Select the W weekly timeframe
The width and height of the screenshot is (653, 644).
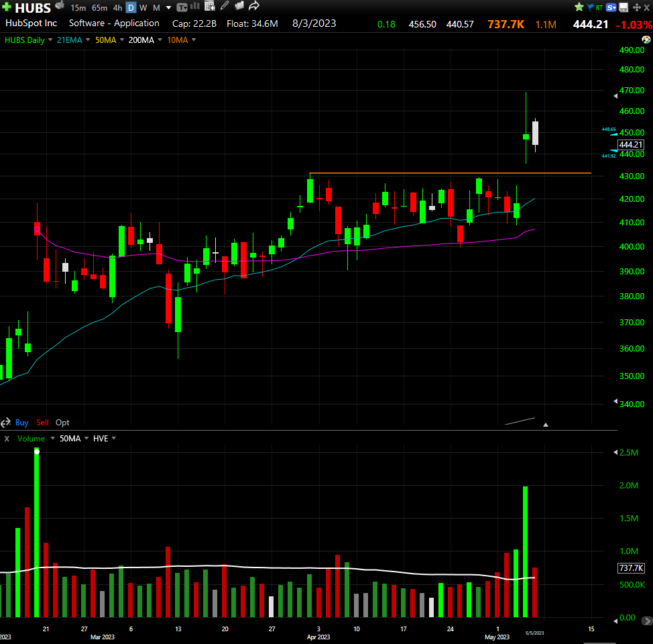[143, 8]
